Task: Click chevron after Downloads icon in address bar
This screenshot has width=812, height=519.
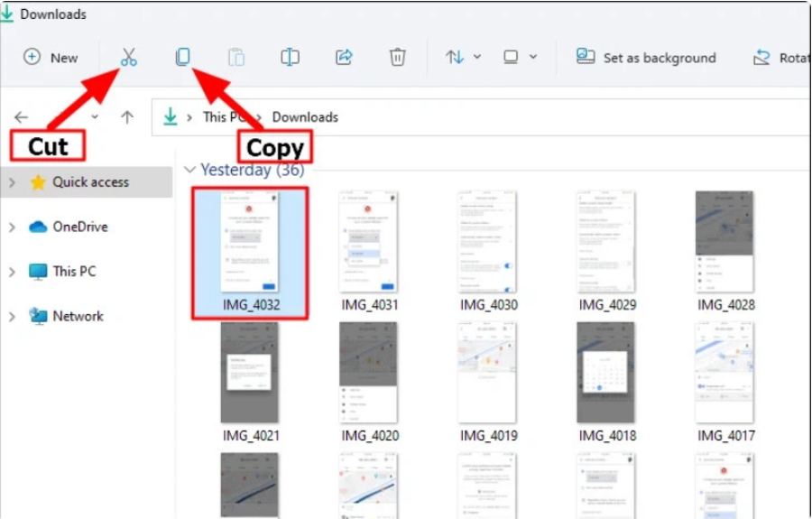Action: (189, 117)
